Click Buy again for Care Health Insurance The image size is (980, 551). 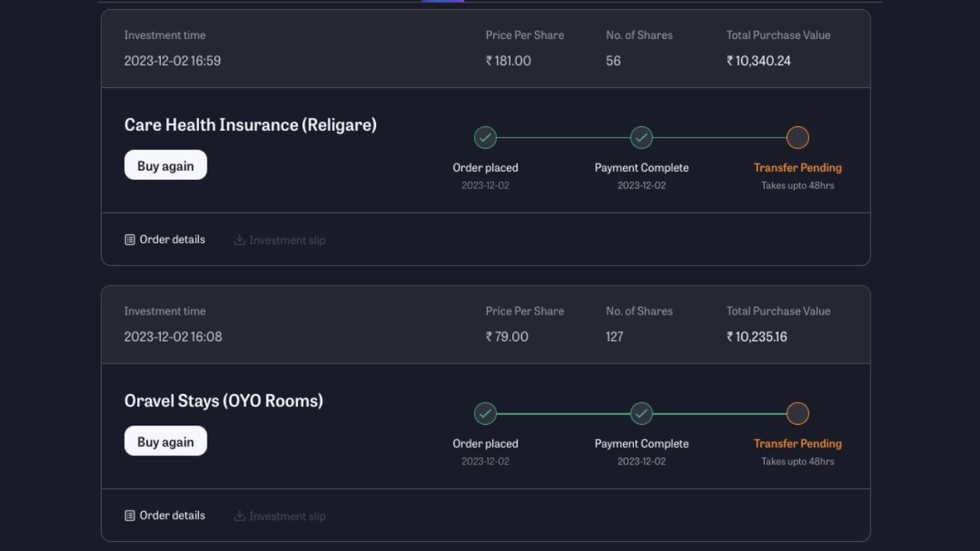pyautogui.click(x=165, y=165)
